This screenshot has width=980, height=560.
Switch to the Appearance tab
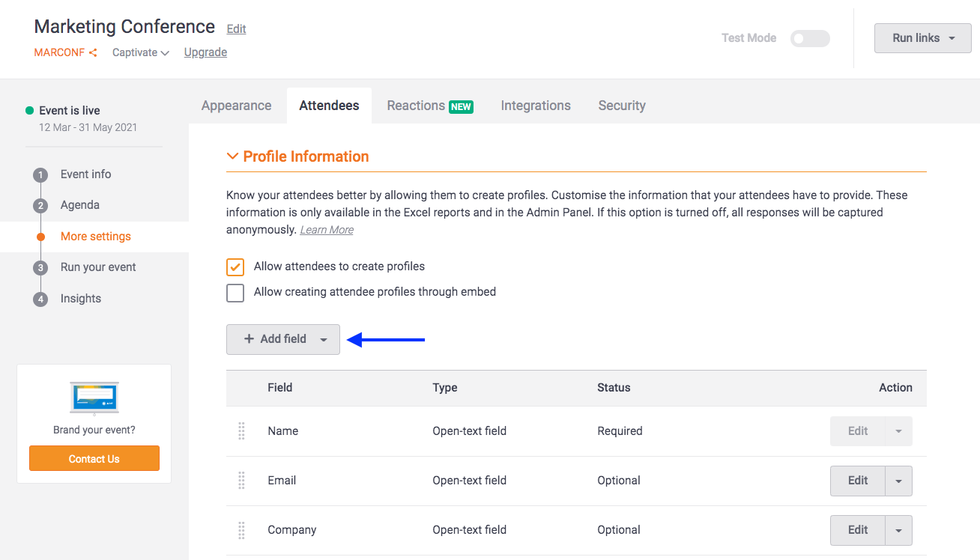(236, 106)
